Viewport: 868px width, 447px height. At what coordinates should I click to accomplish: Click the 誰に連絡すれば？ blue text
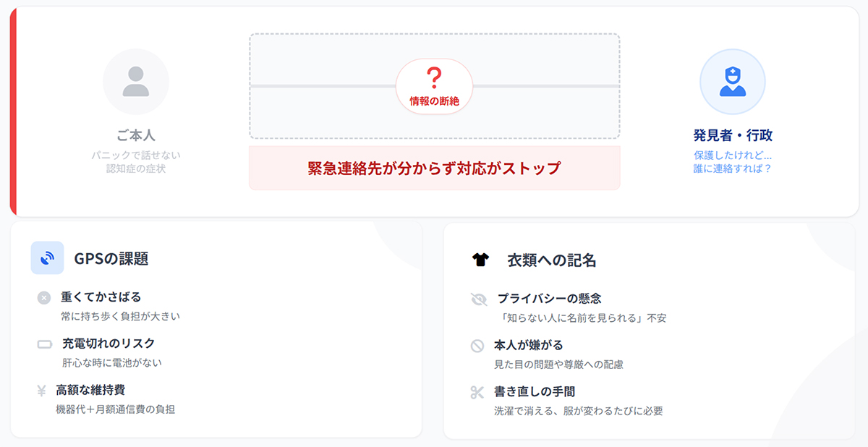(732, 169)
